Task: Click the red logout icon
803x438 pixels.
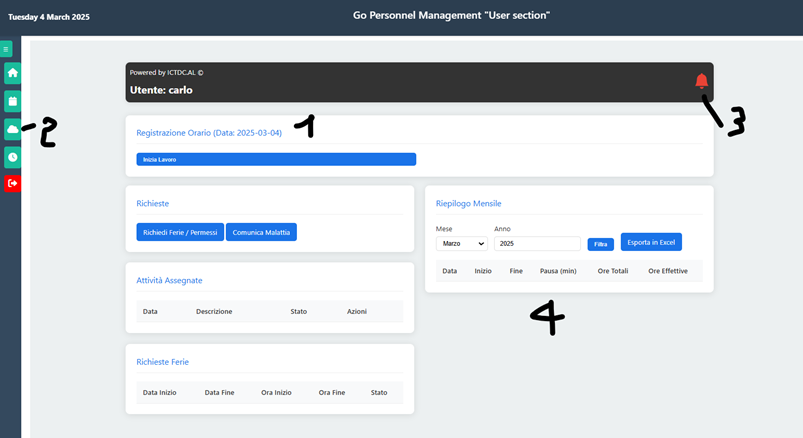Action: click(12, 184)
